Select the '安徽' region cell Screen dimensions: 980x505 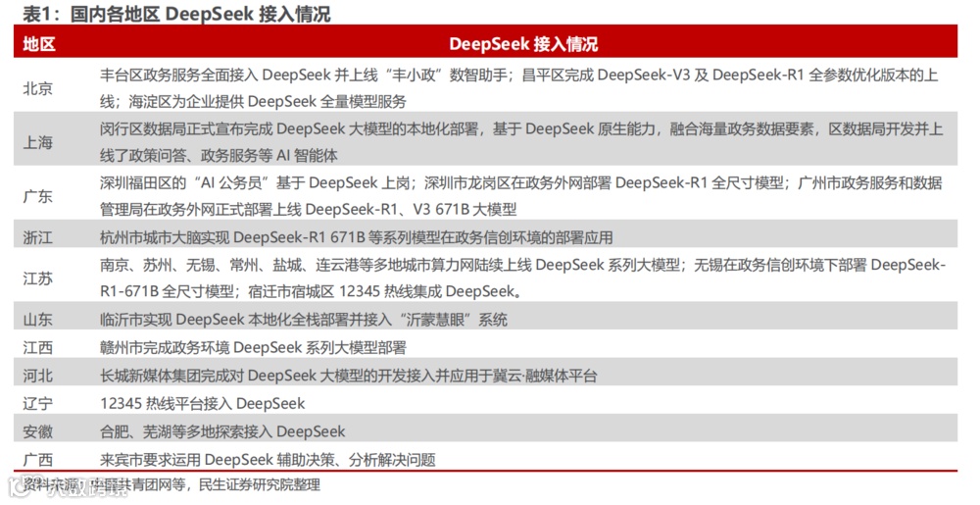[x=38, y=431]
